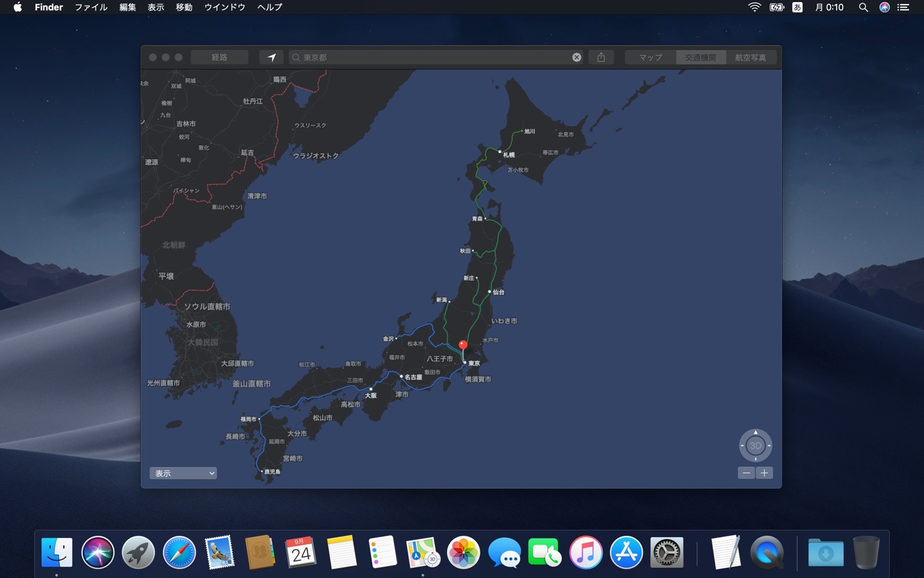Open Messages app in the Dock
This screenshot has height=578, width=924.
(x=504, y=552)
